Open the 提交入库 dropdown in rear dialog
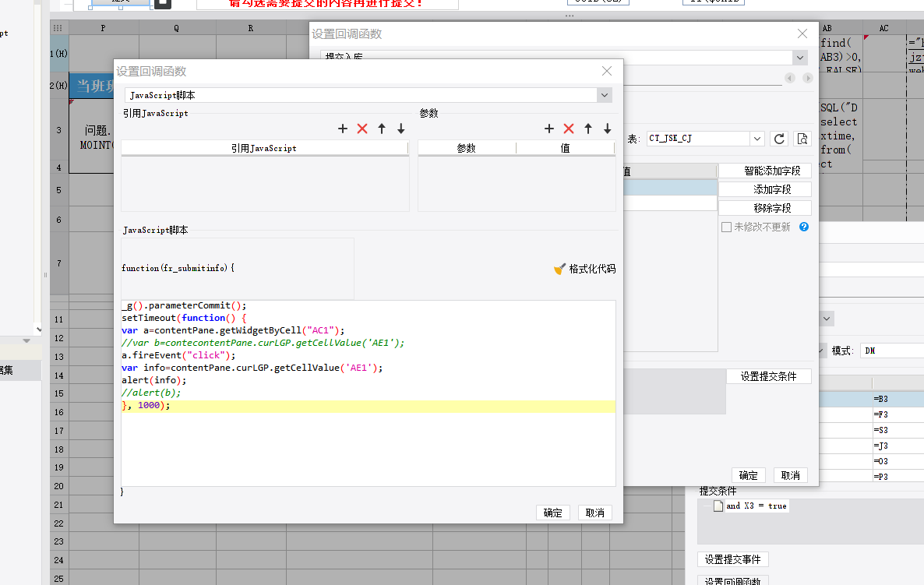 (799, 57)
